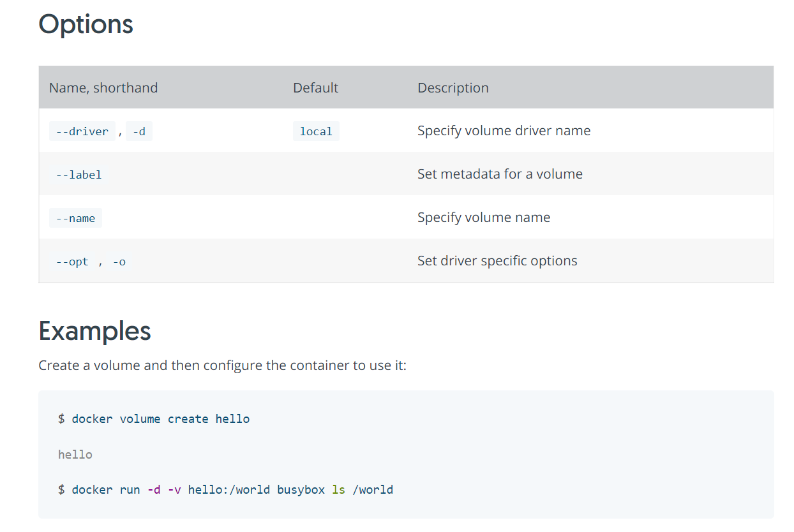Click the --name option code tag
Image resolution: width=794 pixels, height=532 pixels.
[x=75, y=218]
